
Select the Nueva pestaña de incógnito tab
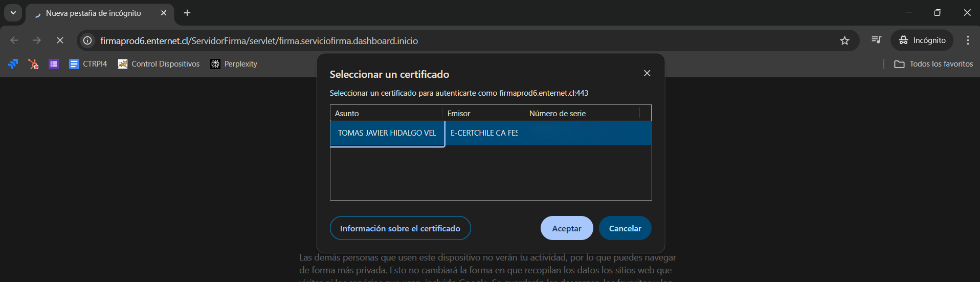[x=94, y=13]
